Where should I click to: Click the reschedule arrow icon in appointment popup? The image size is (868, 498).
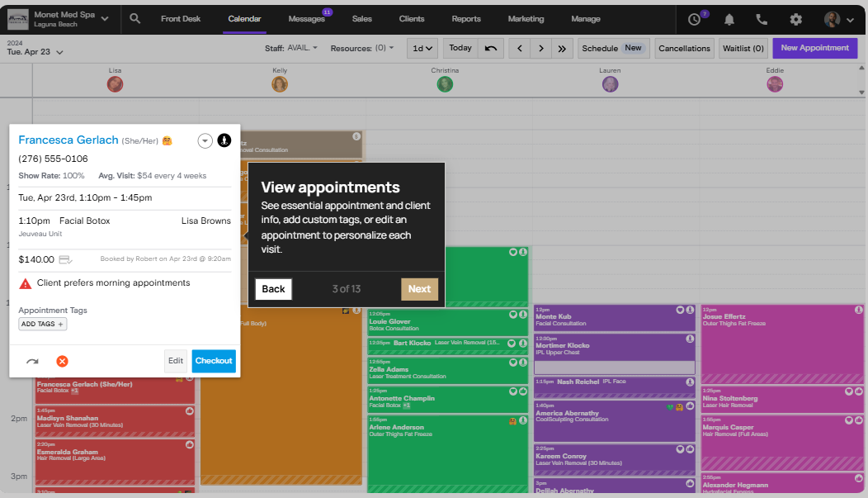tap(33, 361)
